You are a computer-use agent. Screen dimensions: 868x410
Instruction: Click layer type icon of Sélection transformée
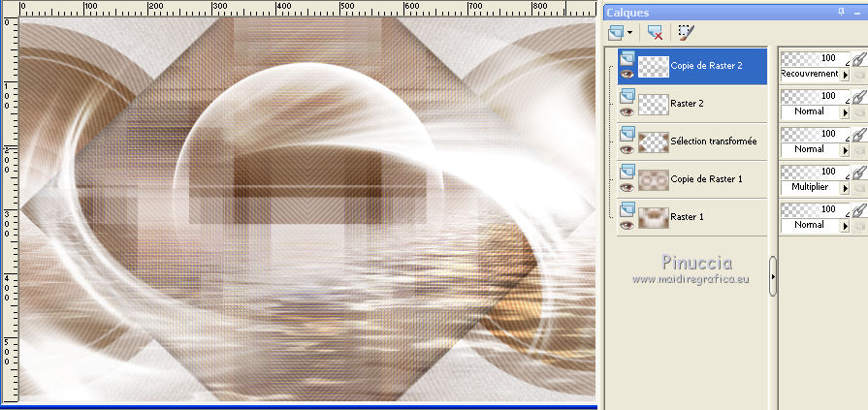pyautogui.click(x=627, y=132)
